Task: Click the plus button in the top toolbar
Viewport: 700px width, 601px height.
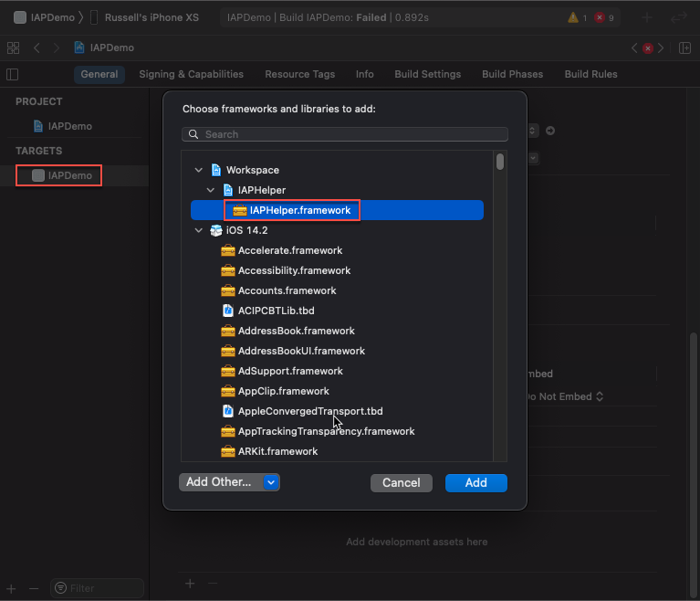Action: pyautogui.click(x=647, y=17)
